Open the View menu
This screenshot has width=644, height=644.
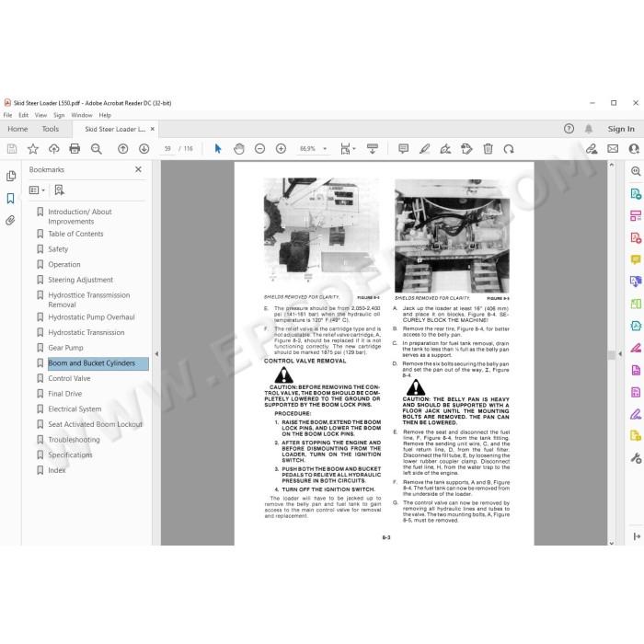coord(40,115)
